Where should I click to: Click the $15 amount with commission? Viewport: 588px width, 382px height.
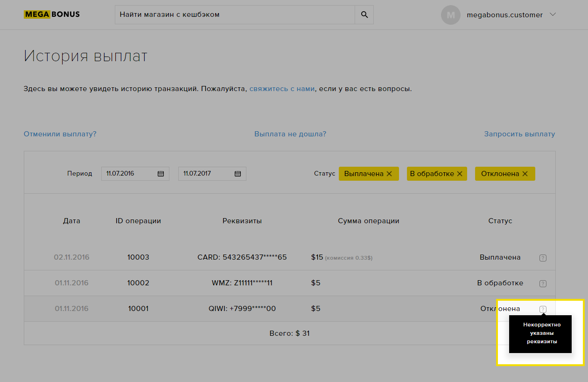point(342,257)
